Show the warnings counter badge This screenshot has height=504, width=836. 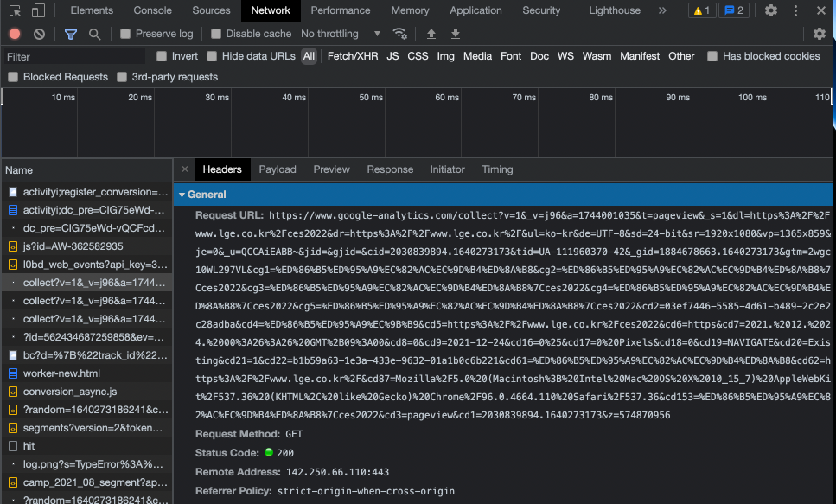click(x=702, y=10)
